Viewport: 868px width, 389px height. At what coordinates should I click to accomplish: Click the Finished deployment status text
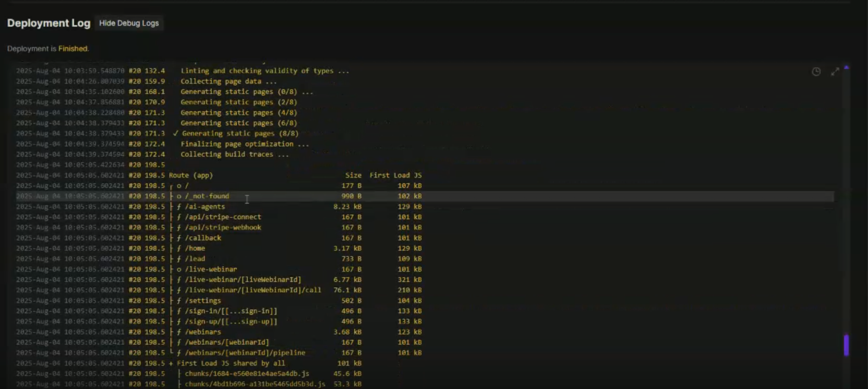pos(73,49)
